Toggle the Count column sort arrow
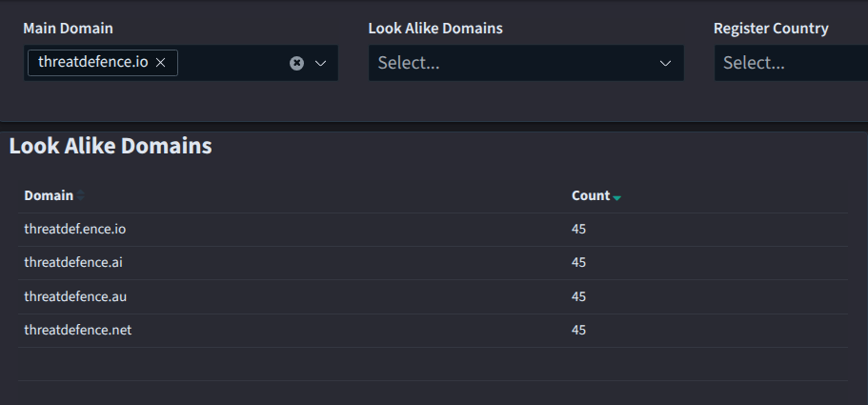This screenshot has height=405, width=868. (x=617, y=196)
